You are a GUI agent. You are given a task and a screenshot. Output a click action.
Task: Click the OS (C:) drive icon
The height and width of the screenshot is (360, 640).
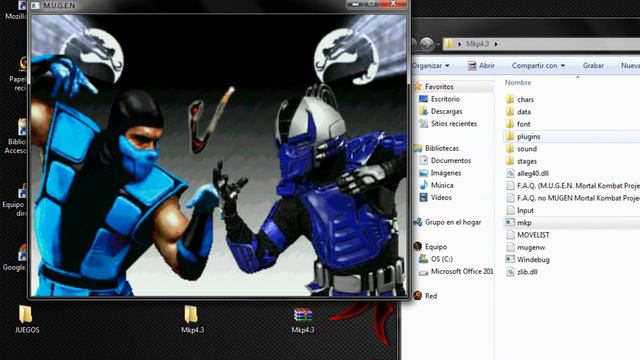423,259
